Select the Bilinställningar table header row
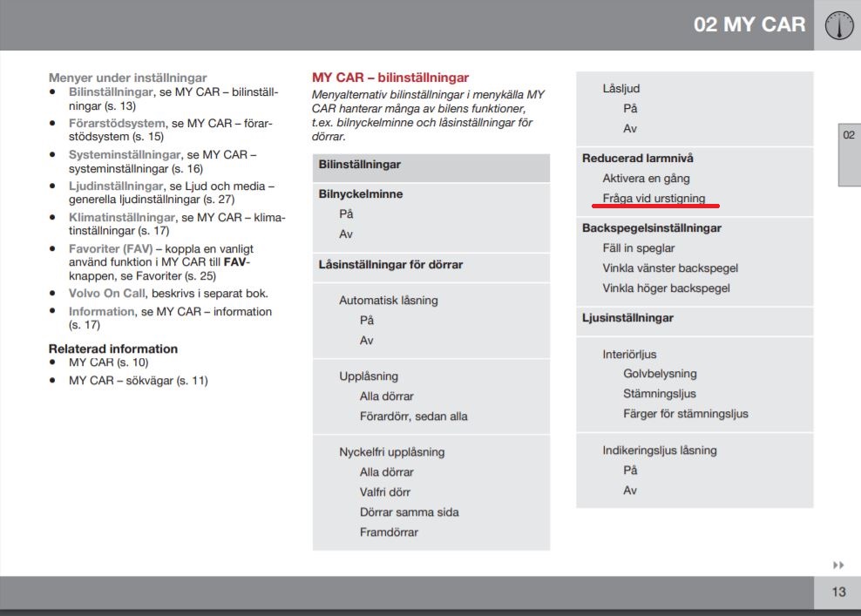Screen dimensions: 861x616 coord(431,167)
